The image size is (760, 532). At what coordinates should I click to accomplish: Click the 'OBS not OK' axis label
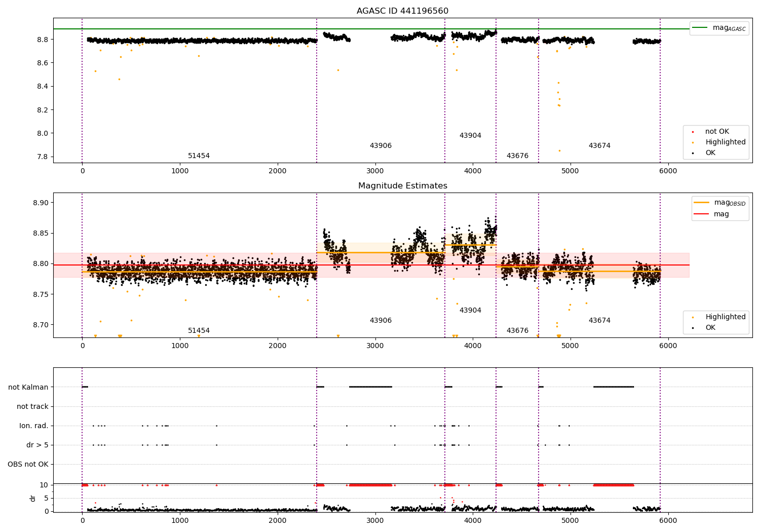(x=28, y=464)
